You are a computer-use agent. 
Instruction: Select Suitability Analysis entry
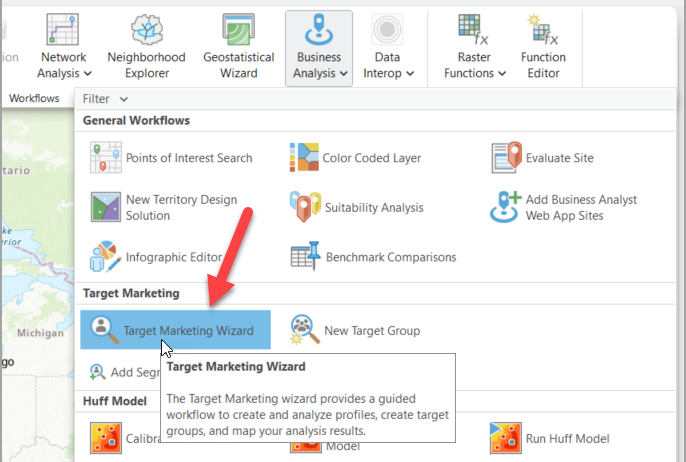point(374,207)
